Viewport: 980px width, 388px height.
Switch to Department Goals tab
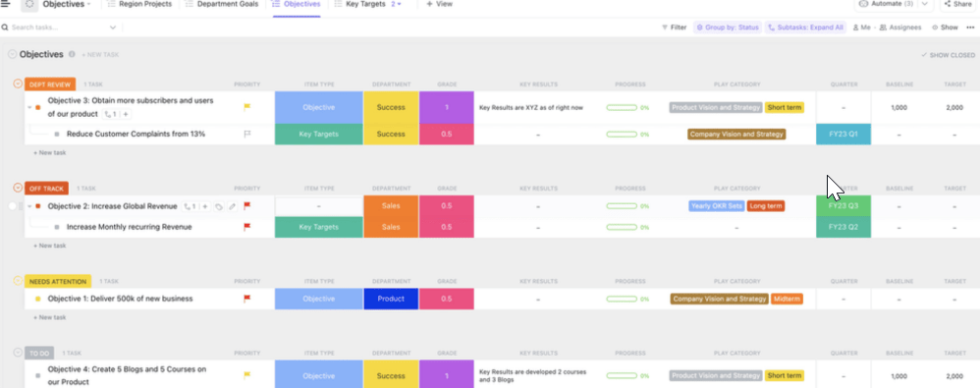222,4
